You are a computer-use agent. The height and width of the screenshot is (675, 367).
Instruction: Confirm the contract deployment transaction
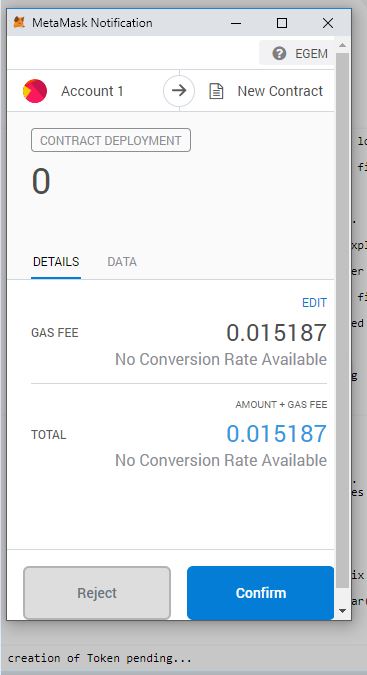point(260,593)
